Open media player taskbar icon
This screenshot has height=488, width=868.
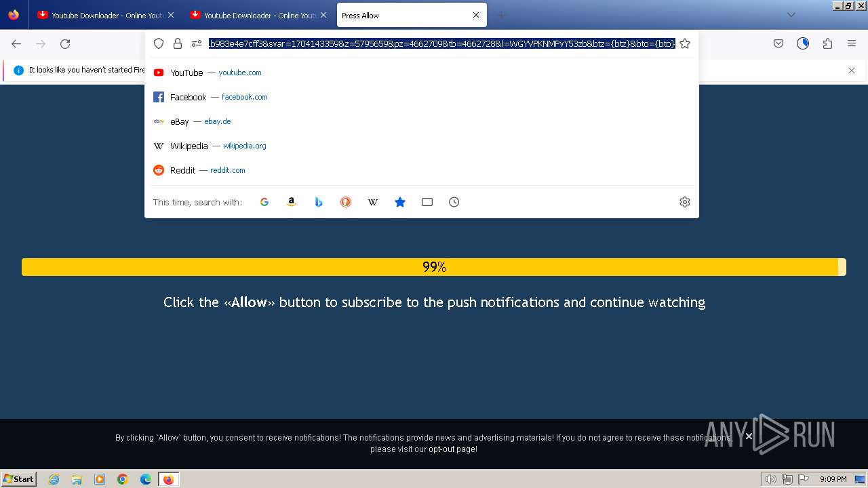[x=100, y=479]
